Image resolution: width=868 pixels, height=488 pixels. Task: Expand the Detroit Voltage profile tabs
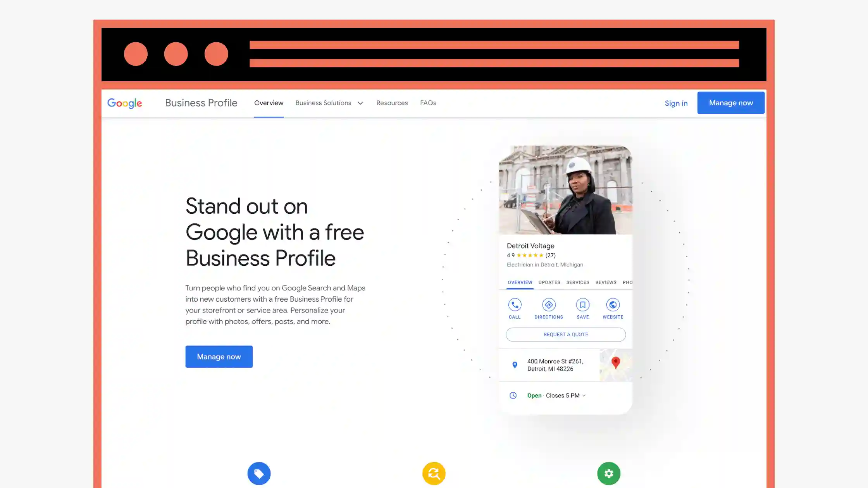627,282
